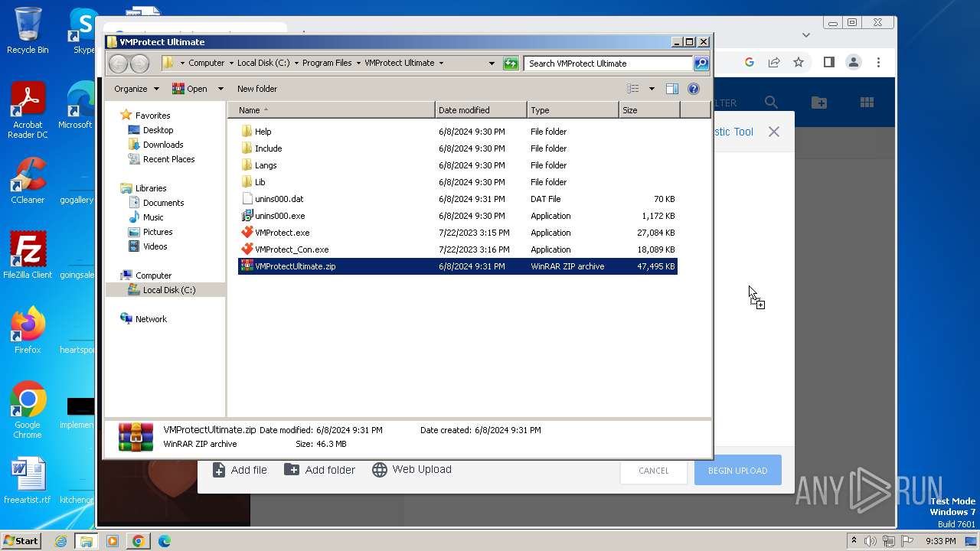Launch the FileZilla Client desktop icon
The image size is (980, 551).
click(28, 255)
